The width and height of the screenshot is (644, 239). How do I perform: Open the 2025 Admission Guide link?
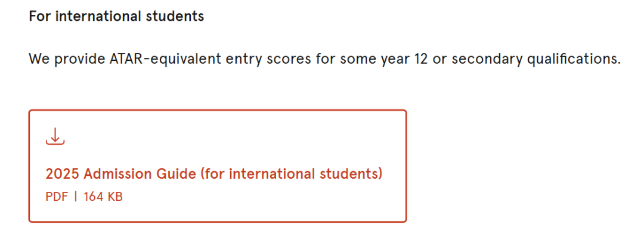coord(214,174)
